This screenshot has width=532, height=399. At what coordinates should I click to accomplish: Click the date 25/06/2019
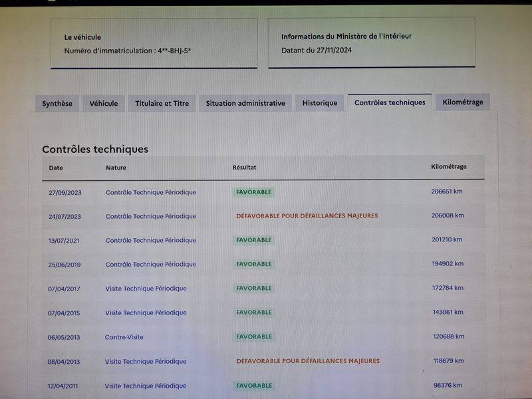click(x=65, y=265)
